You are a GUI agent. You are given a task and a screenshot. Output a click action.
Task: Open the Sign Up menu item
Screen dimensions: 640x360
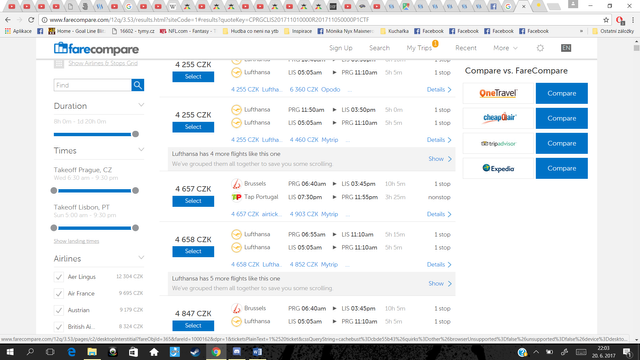[x=340, y=48]
